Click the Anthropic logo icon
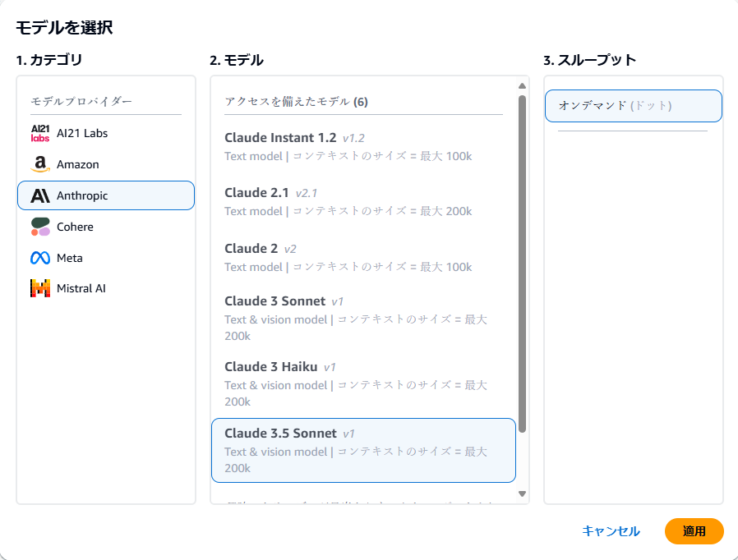738x560 pixels. point(40,195)
